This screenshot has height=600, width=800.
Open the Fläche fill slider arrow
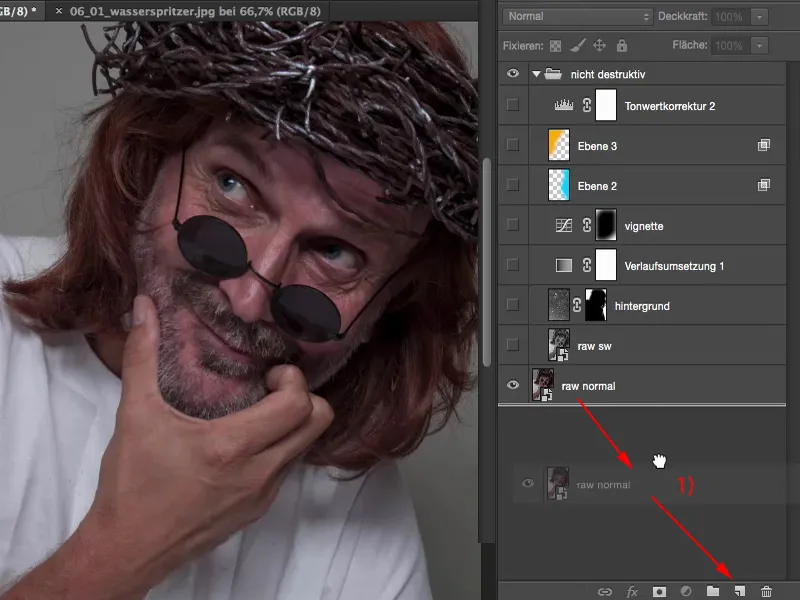point(759,45)
